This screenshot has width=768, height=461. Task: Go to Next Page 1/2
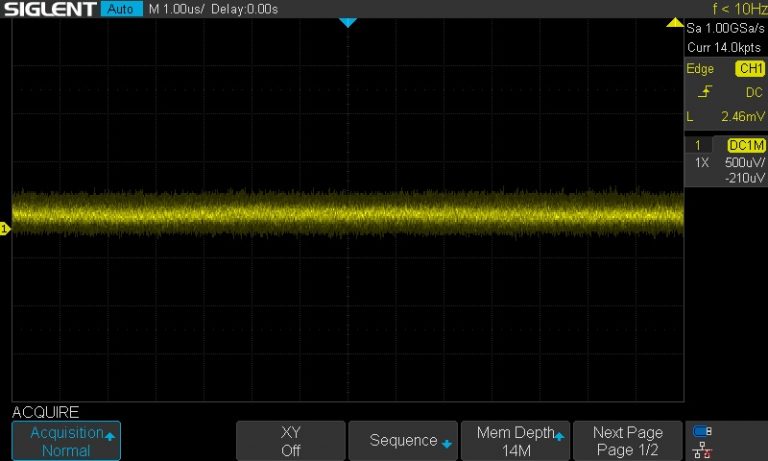(x=627, y=441)
